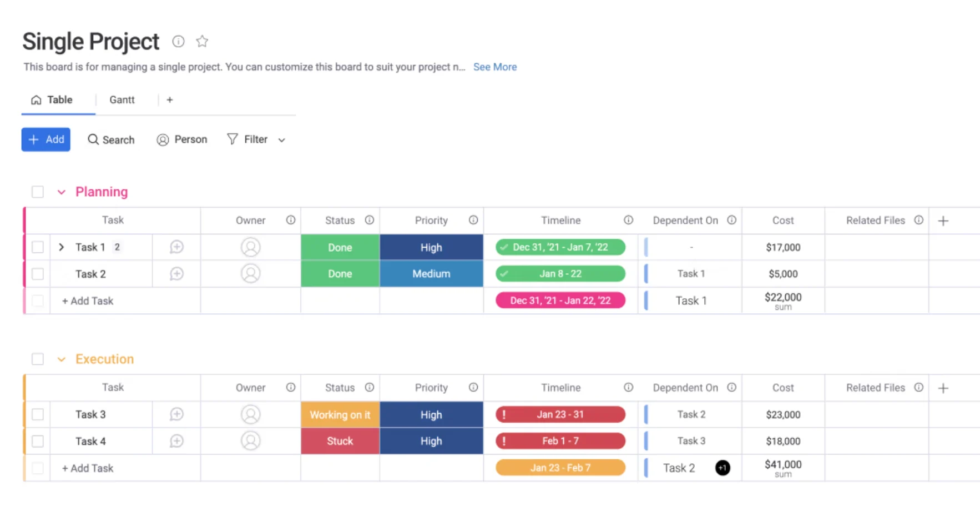980x511 pixels.
Task: Select the Table view tab
Action: click(52, 100)
